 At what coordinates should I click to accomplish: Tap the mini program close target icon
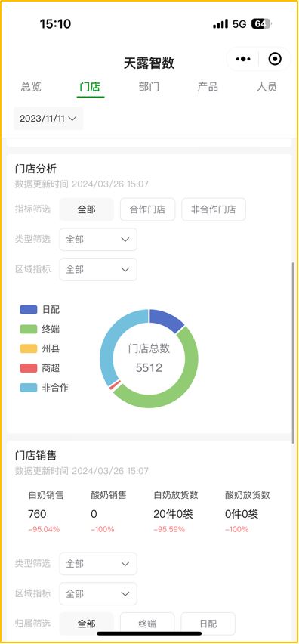click(x=275, y=59)
